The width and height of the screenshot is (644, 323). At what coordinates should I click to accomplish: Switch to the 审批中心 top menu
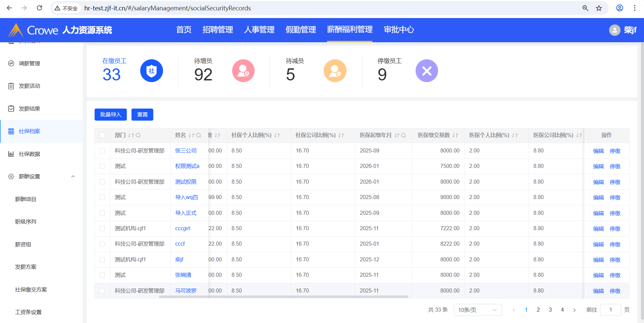coord(399,30)
